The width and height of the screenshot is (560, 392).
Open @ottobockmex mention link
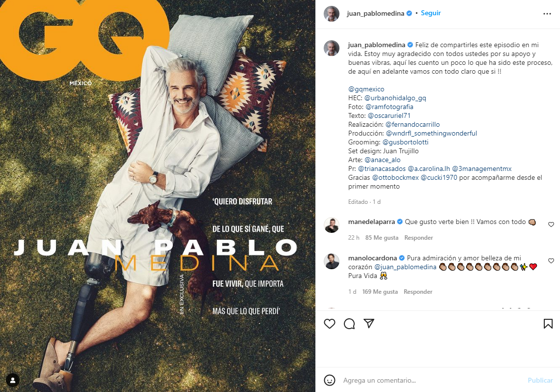tap(395, 177)
